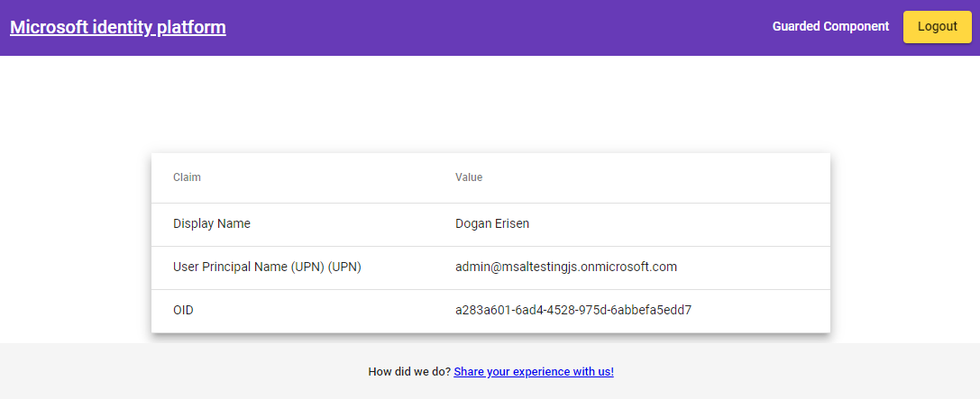The height and width of the screenshot is (399, 980).
Task: Click the OID table row
Action: click(x=490, y=311)
